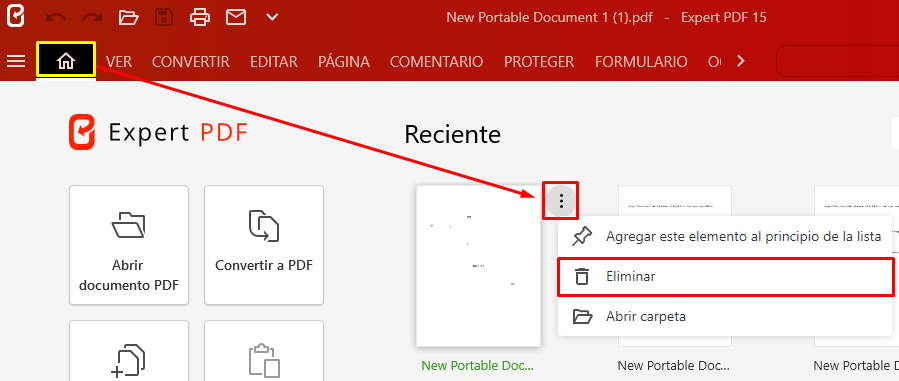The height and width of the screenshot is (381, 899).
Task: Select the EDITAR tab
Action: [273, 61]
